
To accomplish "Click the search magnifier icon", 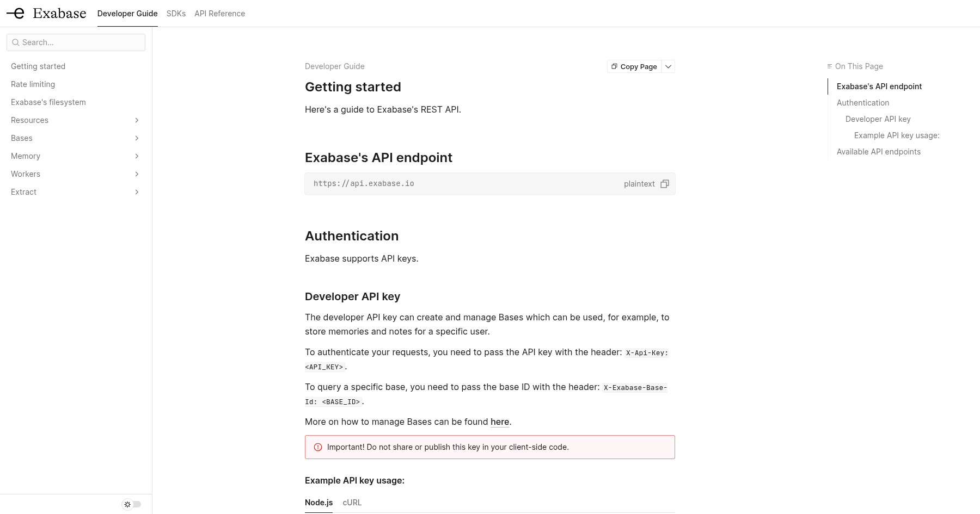I will tap(16, 42).
